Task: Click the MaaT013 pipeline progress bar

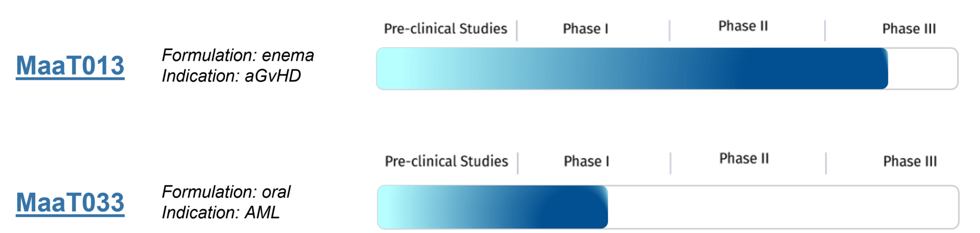Action: 667,68
